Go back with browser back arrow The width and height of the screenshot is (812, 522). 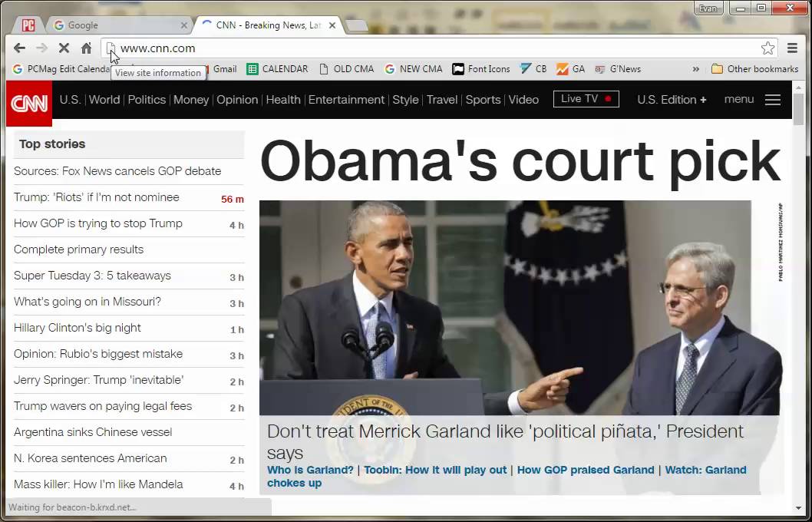point(20,48)
